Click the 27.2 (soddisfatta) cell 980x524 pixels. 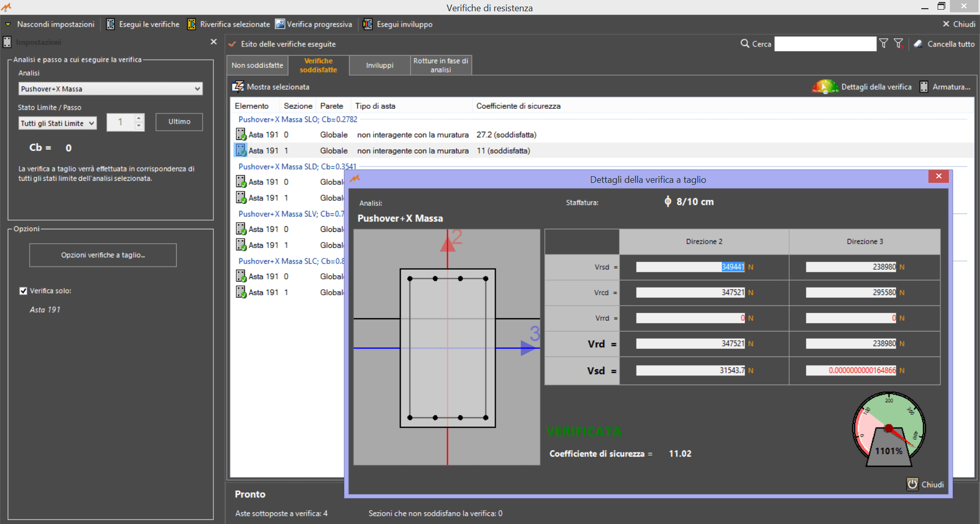point(506,135)
